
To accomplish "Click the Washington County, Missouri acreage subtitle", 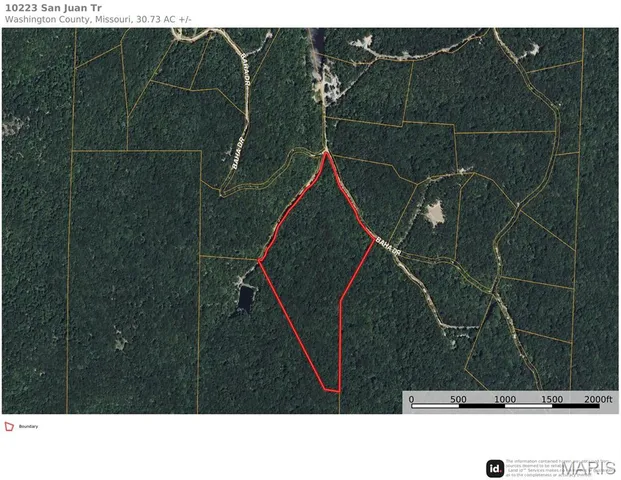I will click(x=98, y=19).
